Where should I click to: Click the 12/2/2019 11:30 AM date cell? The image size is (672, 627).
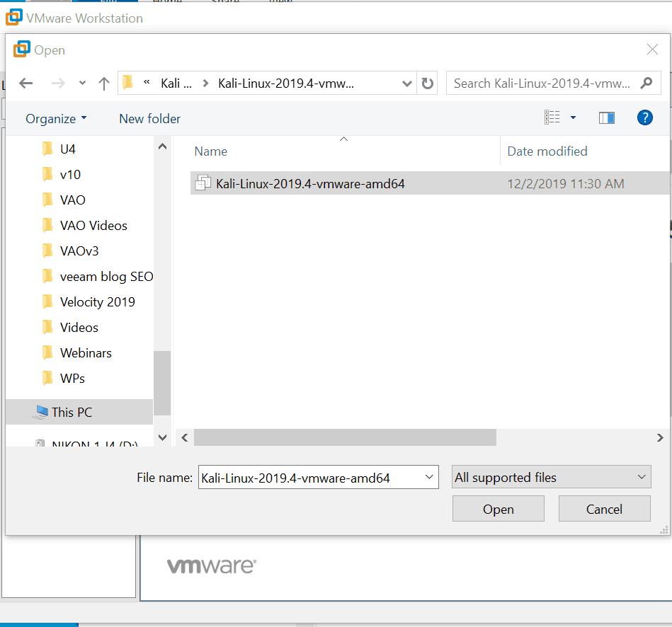pos(566,184)
